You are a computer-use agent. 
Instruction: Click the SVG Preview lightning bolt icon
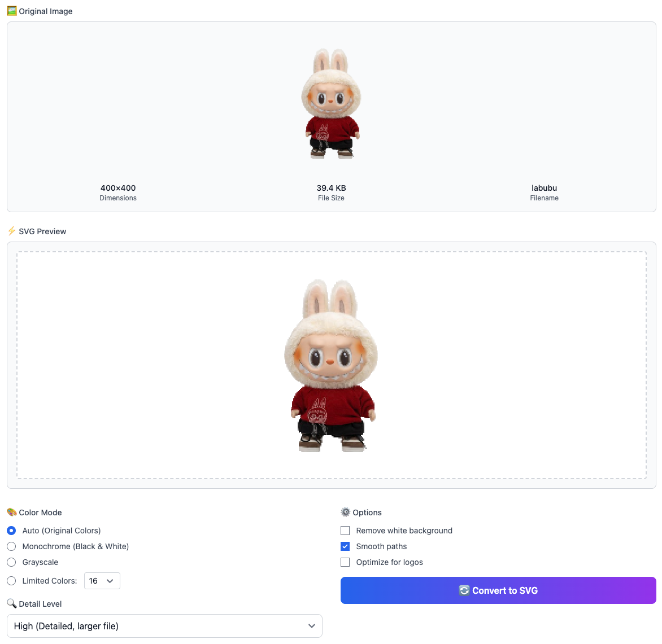tap(11, 231)
